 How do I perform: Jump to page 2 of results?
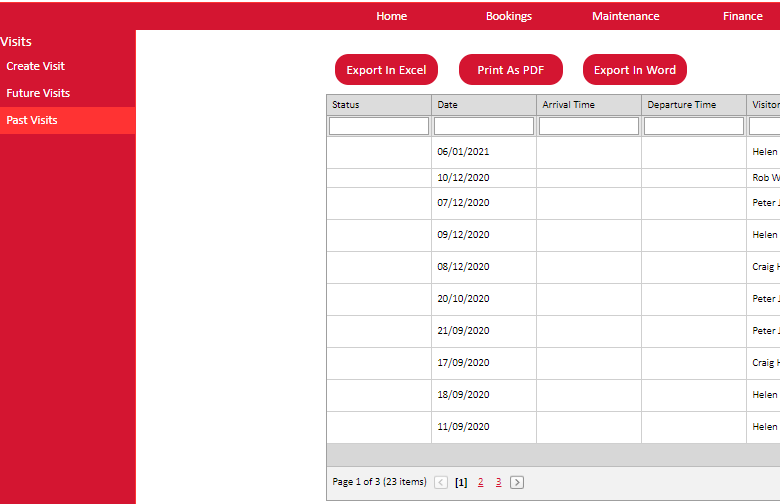click(x=480, y=482)
